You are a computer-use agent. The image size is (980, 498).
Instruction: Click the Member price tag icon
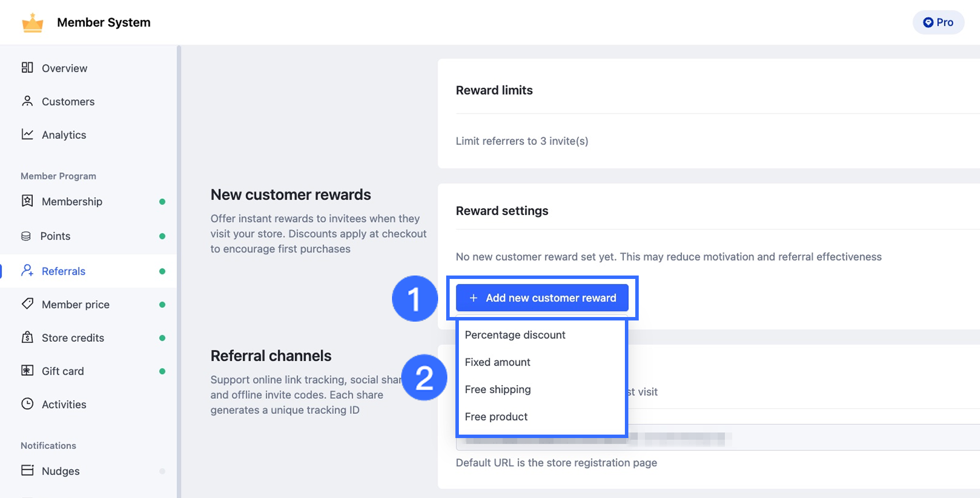27,304
